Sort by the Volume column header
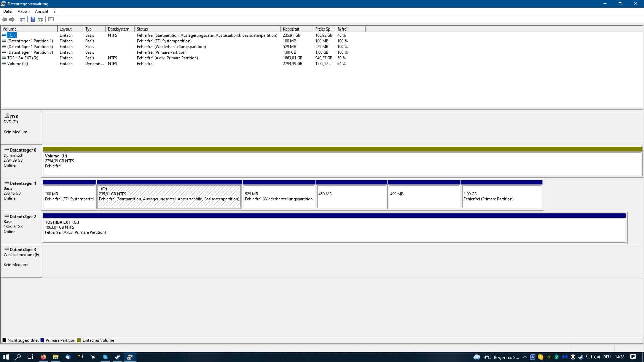644x362 pixels. click(29, 29)
